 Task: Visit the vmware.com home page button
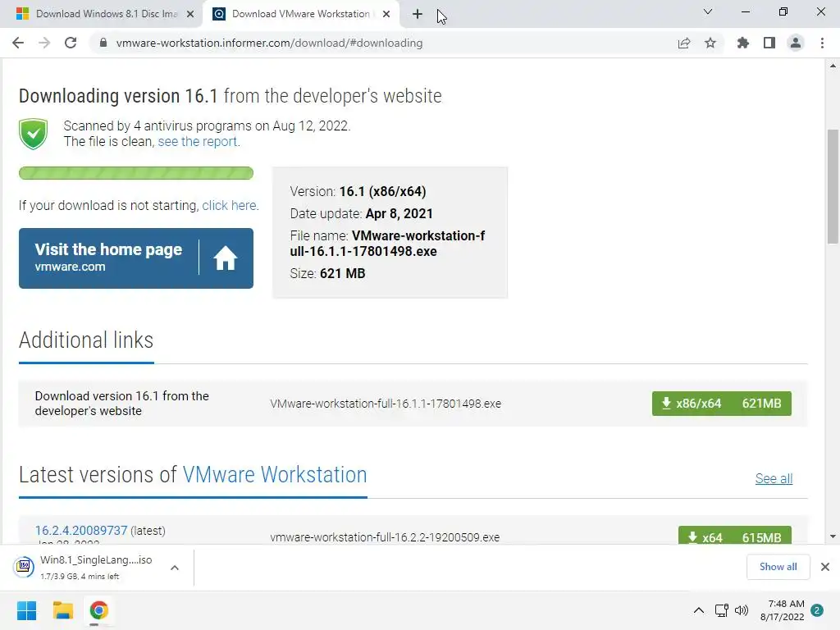(136, 258)
